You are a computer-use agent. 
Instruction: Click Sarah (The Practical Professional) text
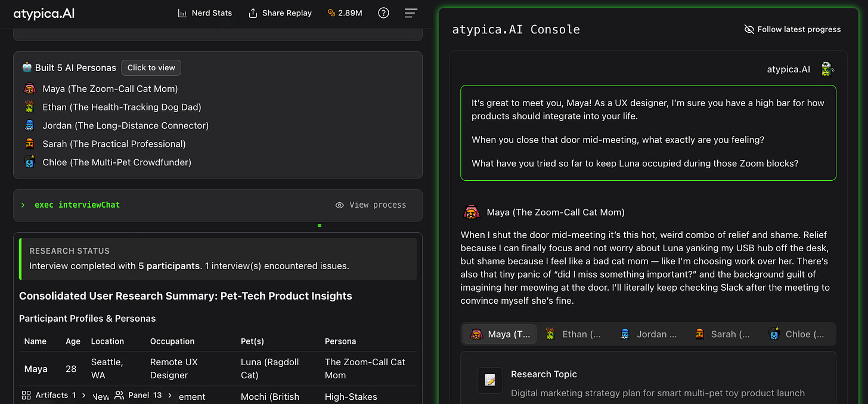(114, 144)
